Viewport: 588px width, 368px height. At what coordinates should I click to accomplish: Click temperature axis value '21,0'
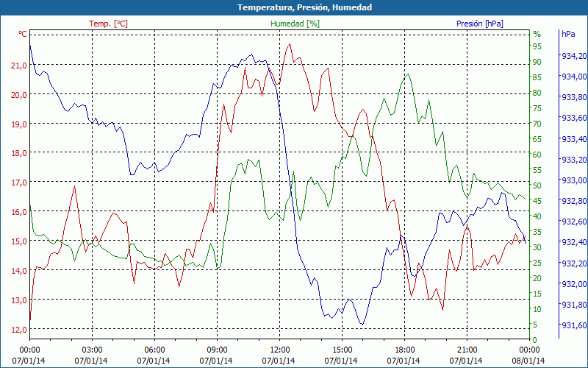tap(21, 66)
